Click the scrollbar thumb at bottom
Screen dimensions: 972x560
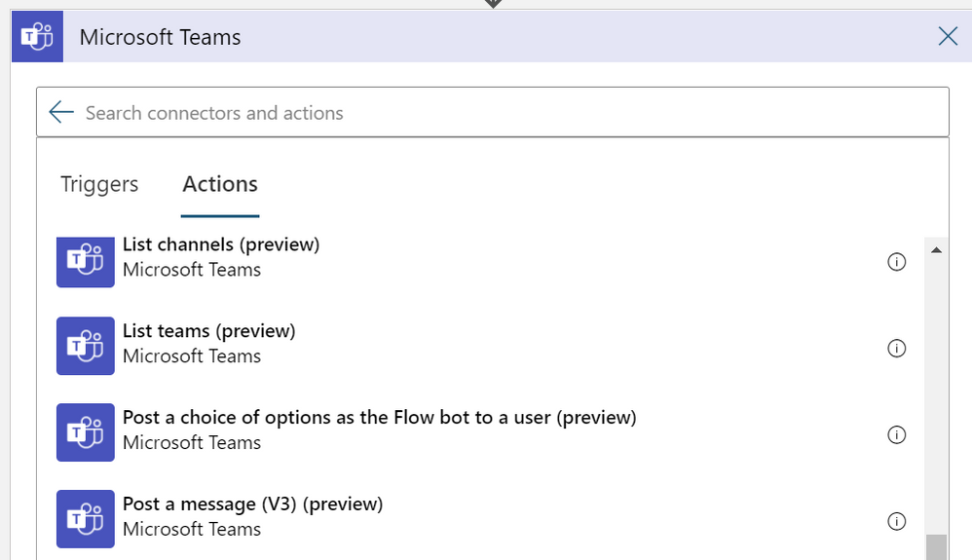(936, 546)
